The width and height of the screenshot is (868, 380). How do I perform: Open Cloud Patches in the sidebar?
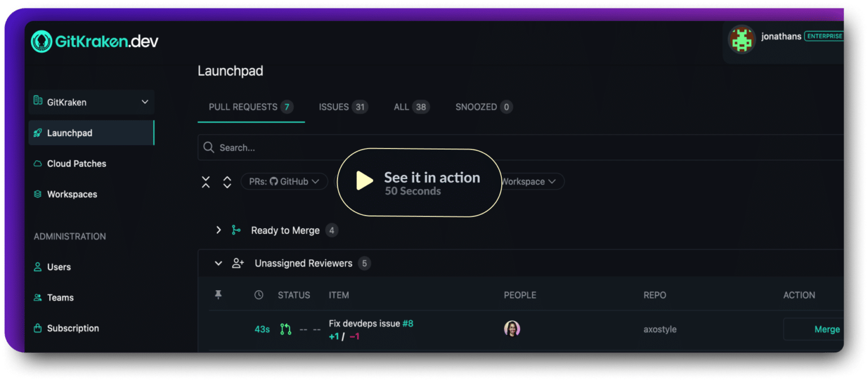[x=76, y=164]
